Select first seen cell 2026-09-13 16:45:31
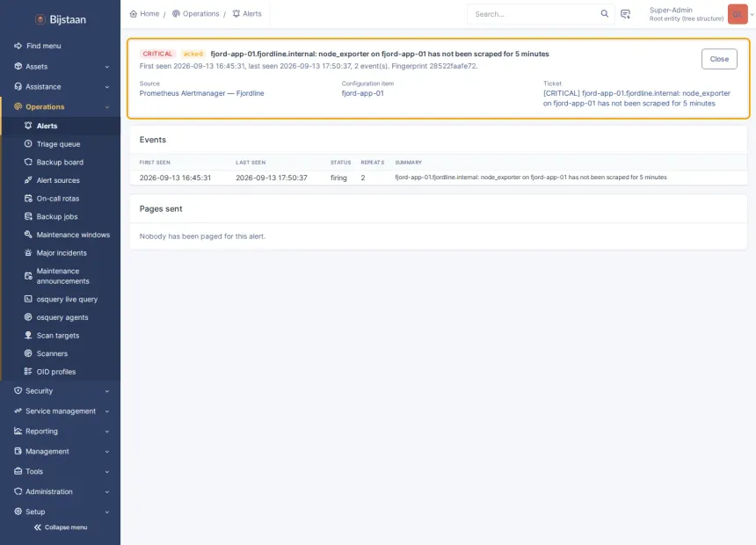The width and height of the screenshot is (756, 545). click(175, 178)
